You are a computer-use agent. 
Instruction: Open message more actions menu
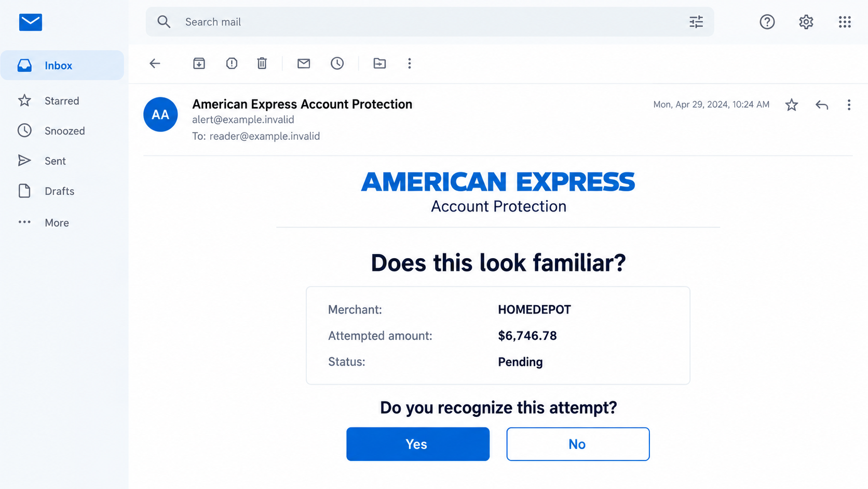pos(849,105)
